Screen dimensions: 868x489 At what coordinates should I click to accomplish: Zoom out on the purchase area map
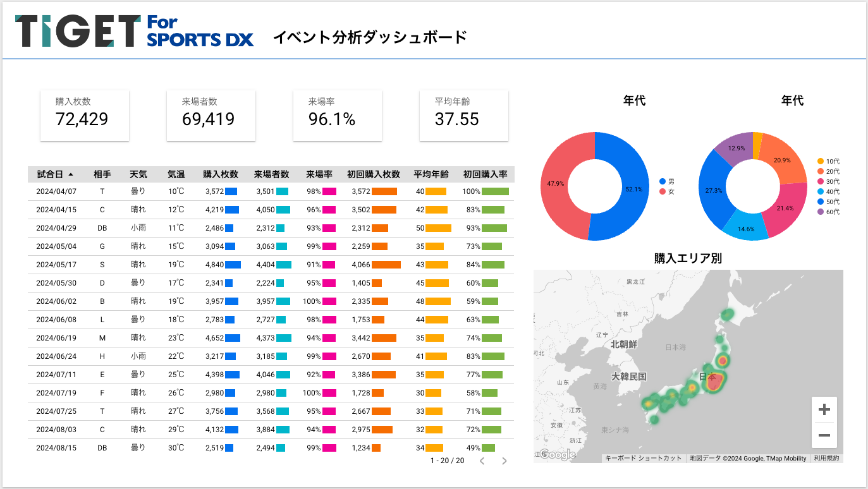click(824, 435)
